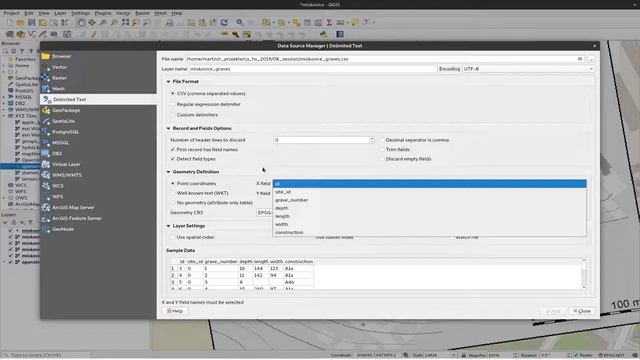The image size is (640, 360).
Task: Open the WCS tab in Data Source Manager
Action: tap(58, 186)
